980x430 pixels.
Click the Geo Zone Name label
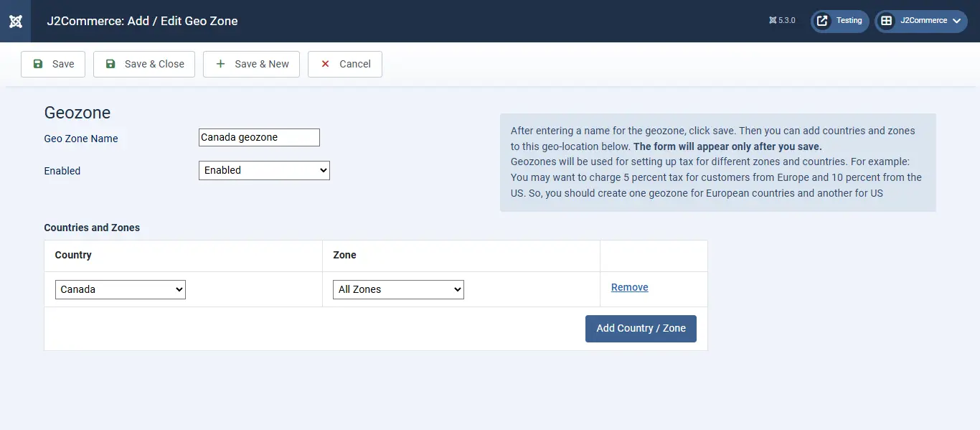click(81, 139)
